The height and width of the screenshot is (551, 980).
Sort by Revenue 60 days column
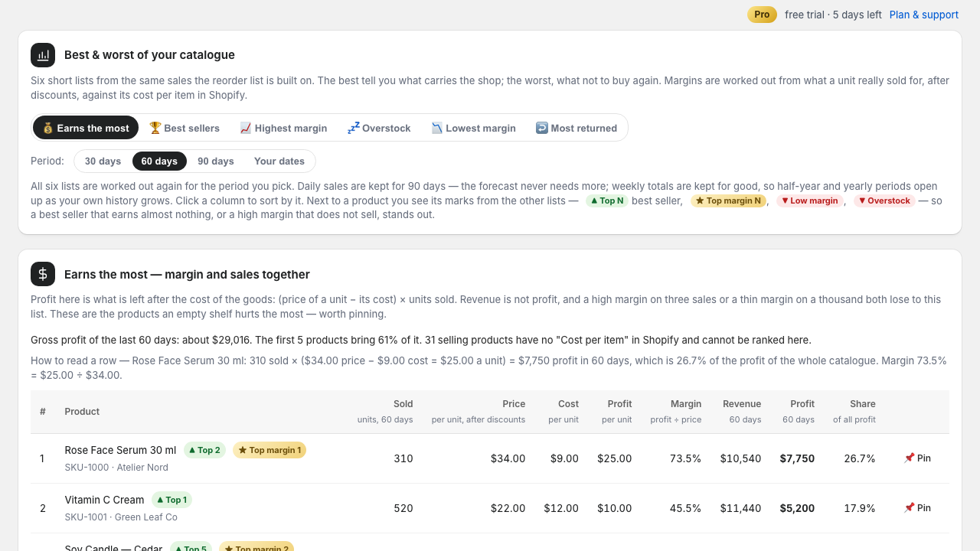tap(741, 412)
